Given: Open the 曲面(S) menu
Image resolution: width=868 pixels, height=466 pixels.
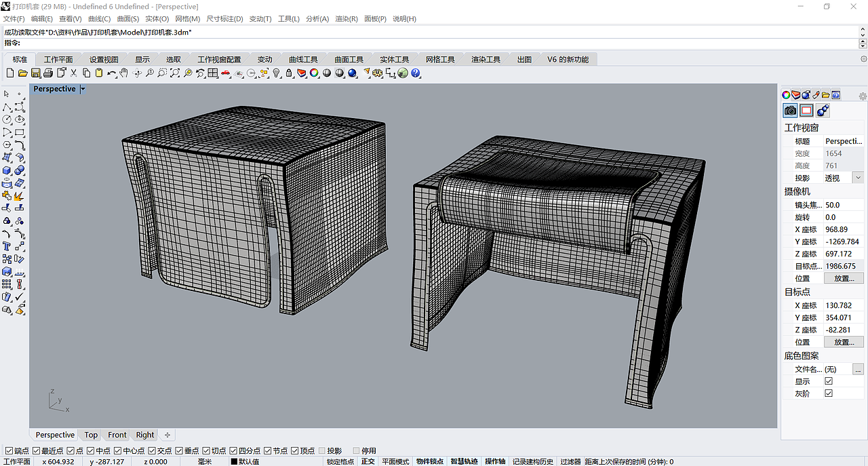Looking at the screenshot, I should click(x=127, y=19).
